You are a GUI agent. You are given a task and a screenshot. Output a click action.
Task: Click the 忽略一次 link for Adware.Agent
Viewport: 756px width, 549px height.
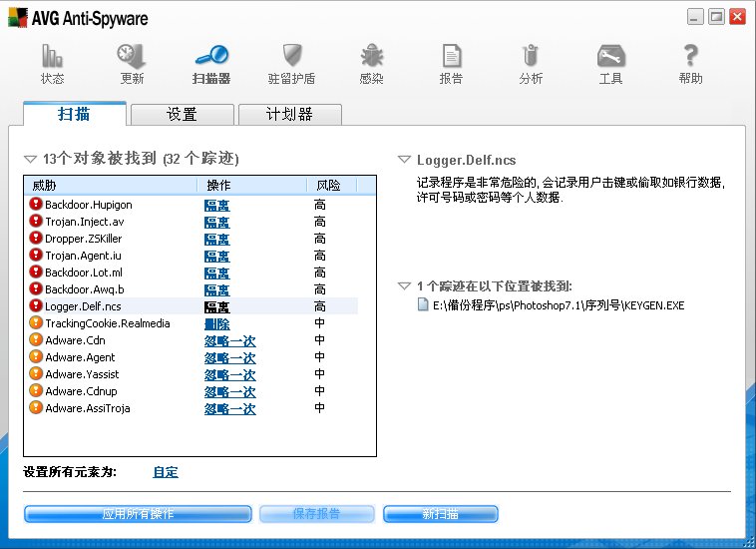[x=230, y=358]
